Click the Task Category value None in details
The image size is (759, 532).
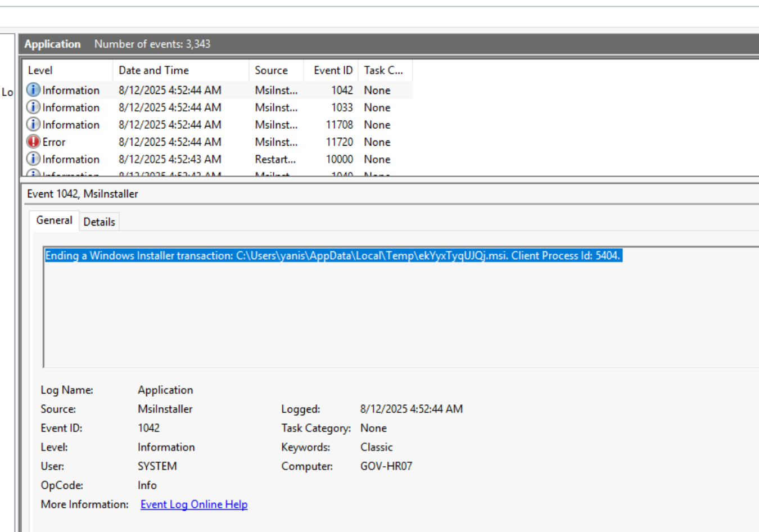pyautogui.click(x=373, y=428)
